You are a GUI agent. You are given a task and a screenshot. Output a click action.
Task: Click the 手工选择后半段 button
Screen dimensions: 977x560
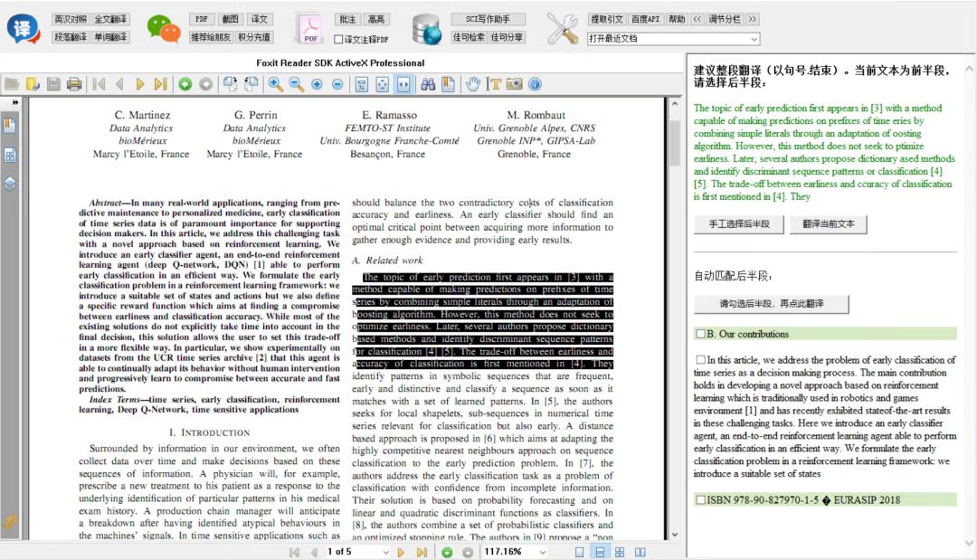[738, 224]
